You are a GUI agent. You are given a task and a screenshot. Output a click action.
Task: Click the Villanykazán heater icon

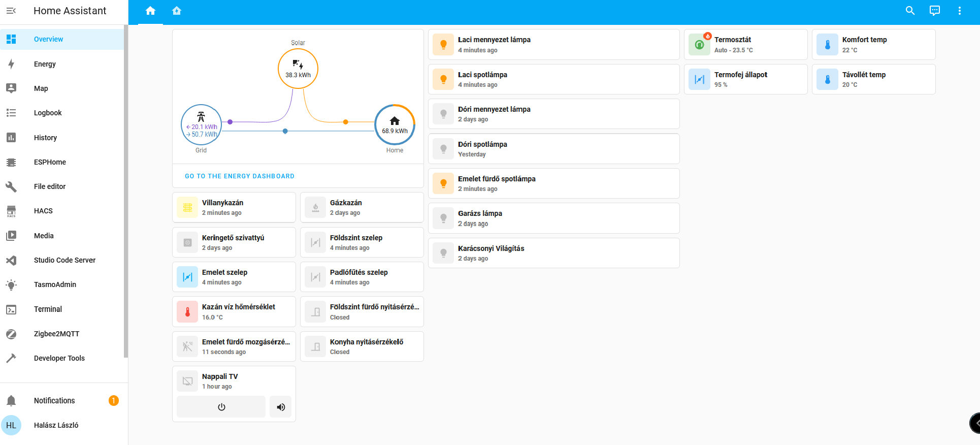pos(187,207)
